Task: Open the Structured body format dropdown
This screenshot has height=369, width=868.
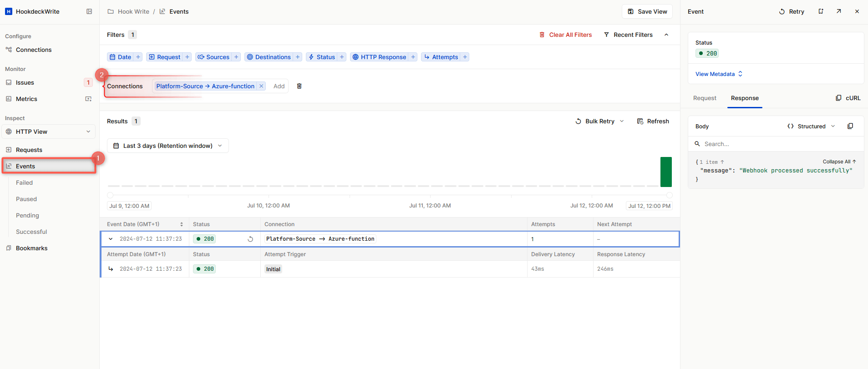Action: pyautogui.click(x=811, y=126)
